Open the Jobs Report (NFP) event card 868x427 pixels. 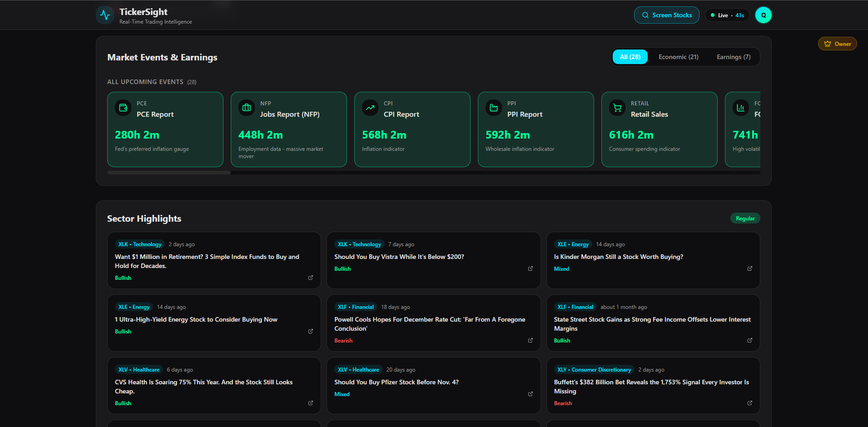point(289,129)
